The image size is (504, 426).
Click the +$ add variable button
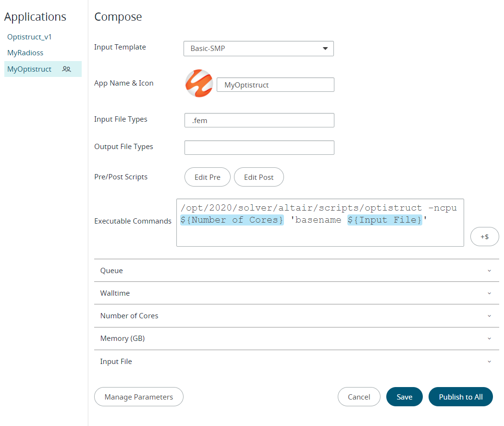coord(484,237)
